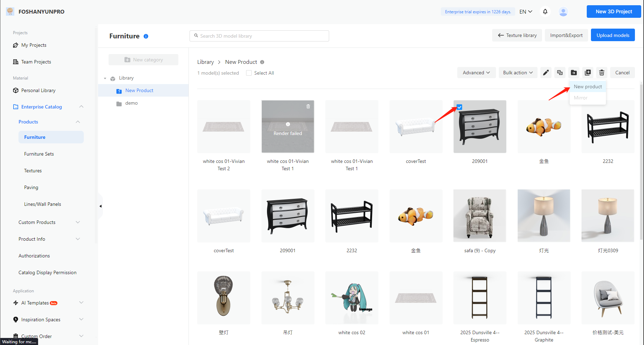This screenshot has height=345, width=644.
Task: Tick the Select All checkbox
Action: (249, 73)
